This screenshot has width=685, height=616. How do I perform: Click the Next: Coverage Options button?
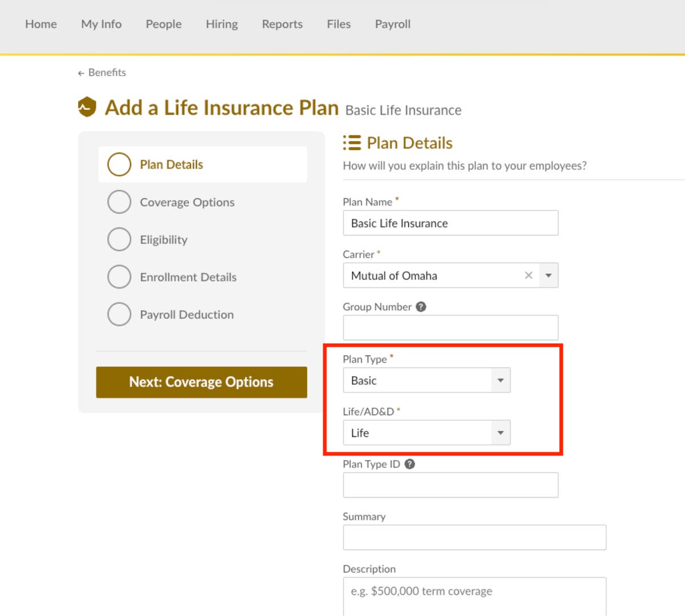tap(202, 382)
